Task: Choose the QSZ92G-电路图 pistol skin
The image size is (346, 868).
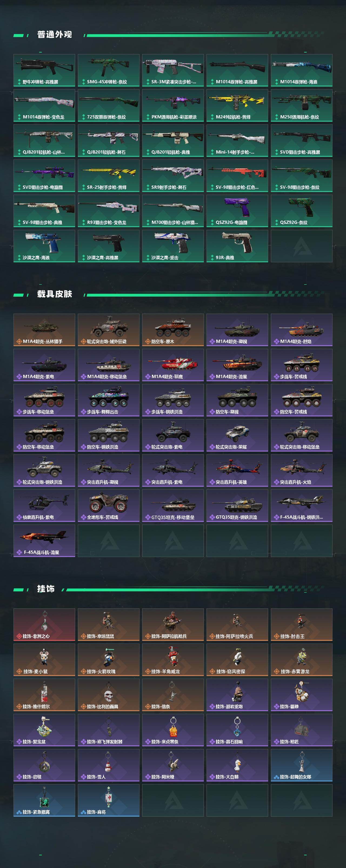Action: pyautogui.click(x=237, y=211)
